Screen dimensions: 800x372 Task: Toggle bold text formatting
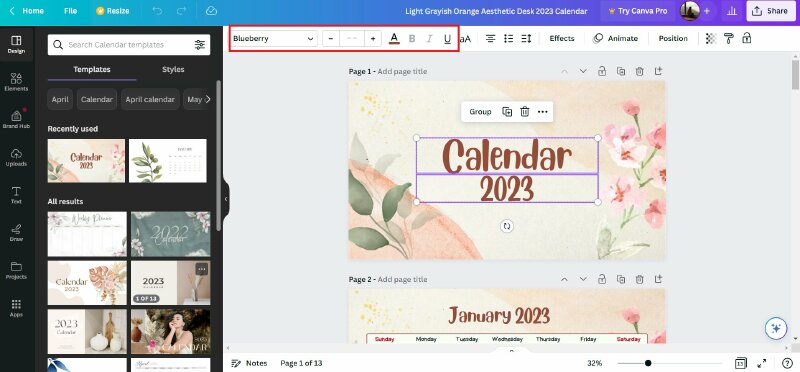[x=412, y=39]
